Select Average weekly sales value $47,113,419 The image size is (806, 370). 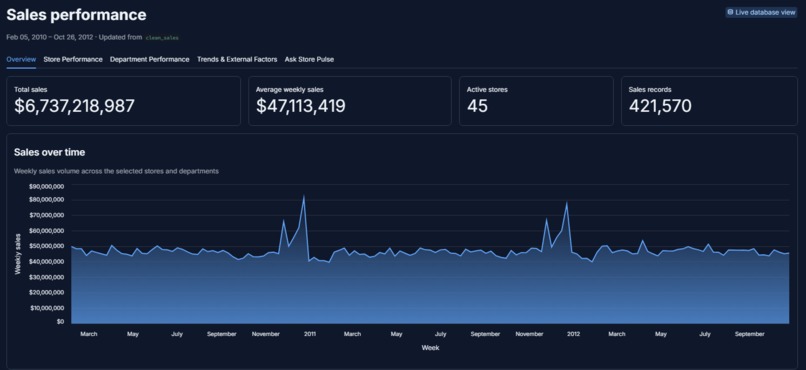301,106
